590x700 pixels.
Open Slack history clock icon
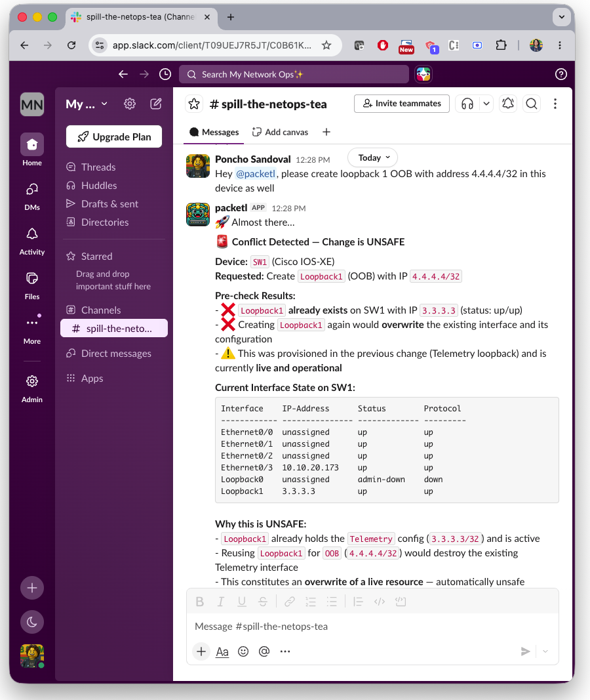point(165,74)
